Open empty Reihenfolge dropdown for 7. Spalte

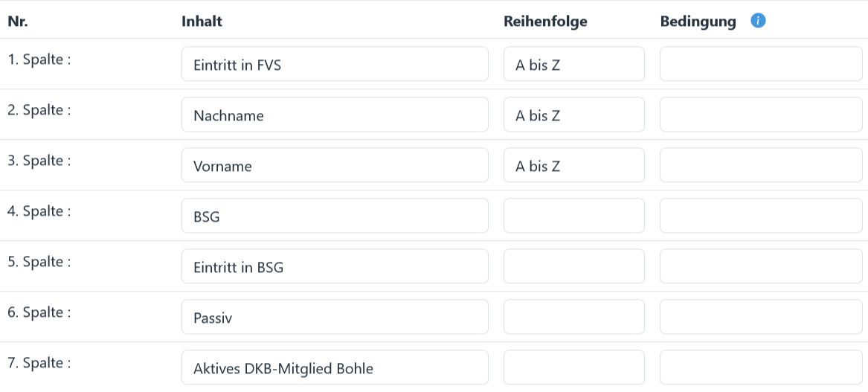coord(573,368)
